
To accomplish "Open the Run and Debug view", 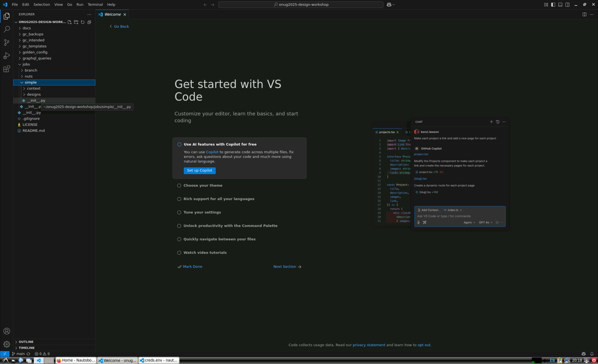I will (x=7, y=56).
